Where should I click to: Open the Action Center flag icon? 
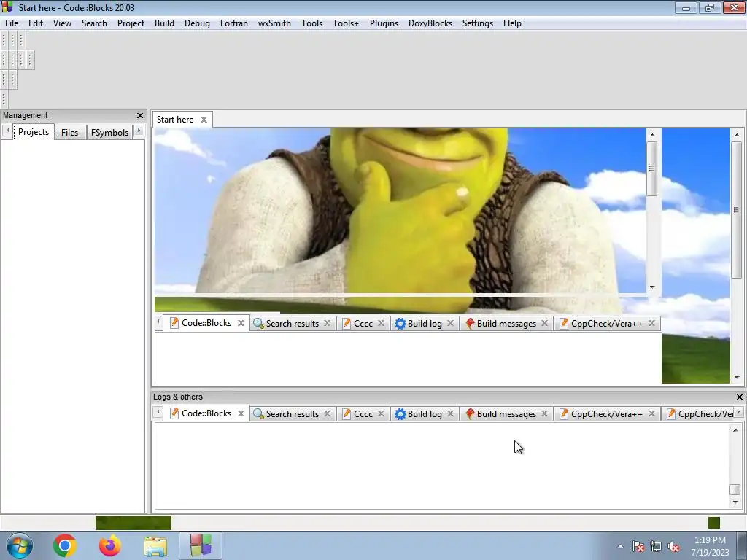pos(638,547)
